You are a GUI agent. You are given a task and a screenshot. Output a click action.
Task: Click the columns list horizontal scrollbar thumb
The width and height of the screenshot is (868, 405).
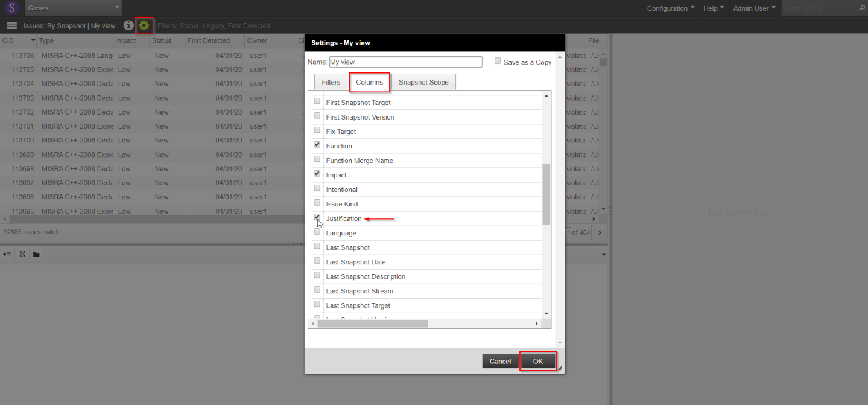click(x=372, y=324)
